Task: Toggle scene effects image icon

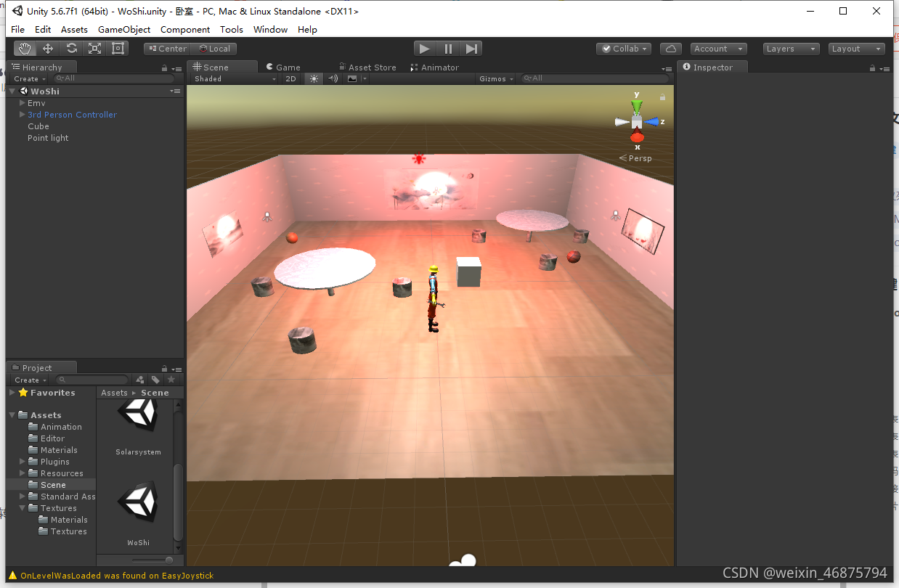Action: (353, 78)
